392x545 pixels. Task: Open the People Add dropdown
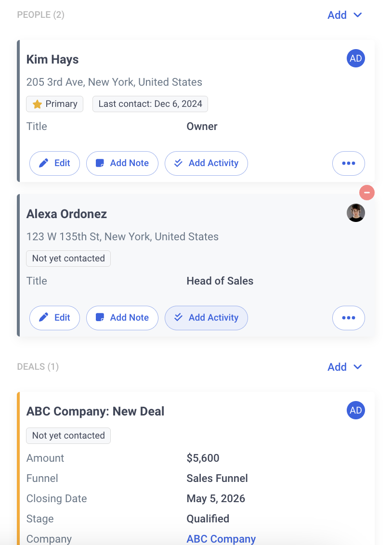[x=344, y=15]
